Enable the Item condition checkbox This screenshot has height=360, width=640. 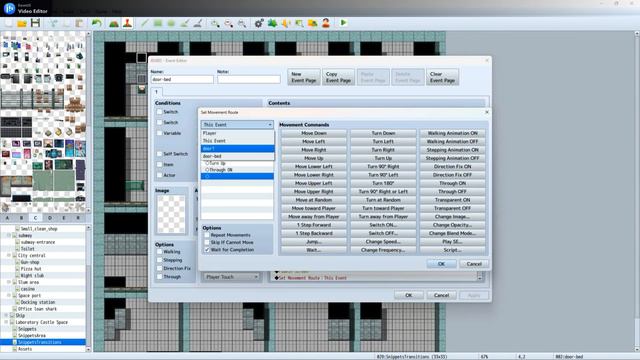(x=160, y=164)
